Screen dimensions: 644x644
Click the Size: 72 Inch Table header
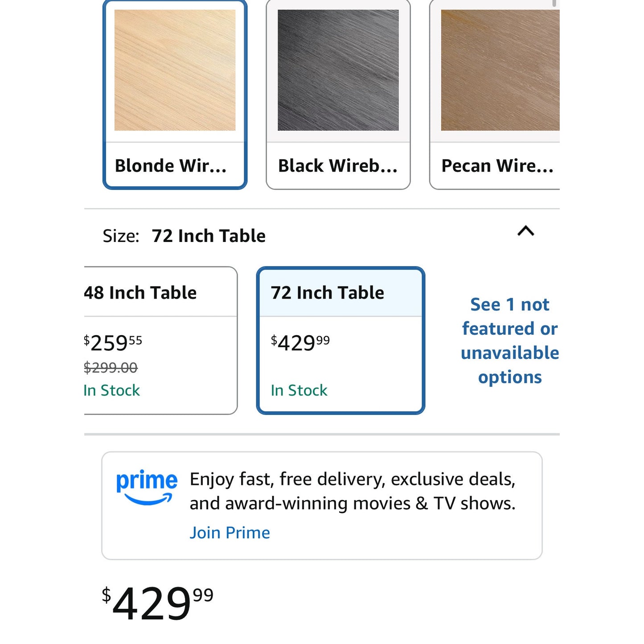click(184, 236)
